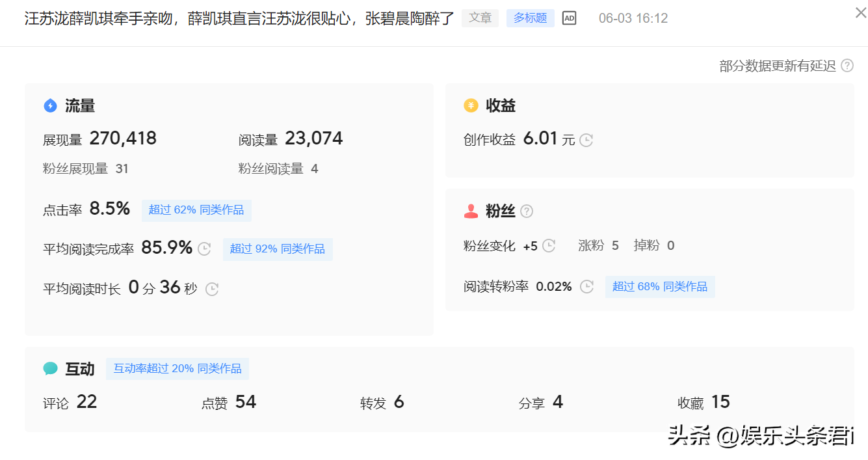The image size is (868, 460).
Task: Click the 超过 62% 同类作品 badge
Action: (x=196, y=210)
